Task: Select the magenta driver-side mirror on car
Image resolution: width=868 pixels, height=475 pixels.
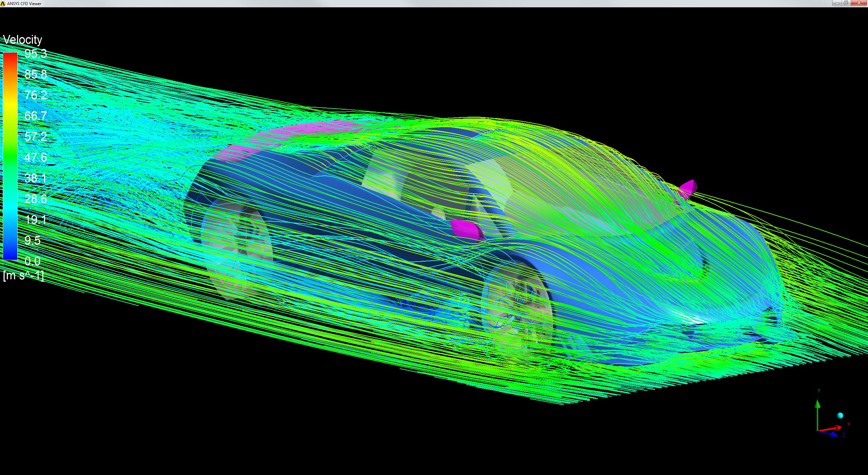Action: pos(466,229)
